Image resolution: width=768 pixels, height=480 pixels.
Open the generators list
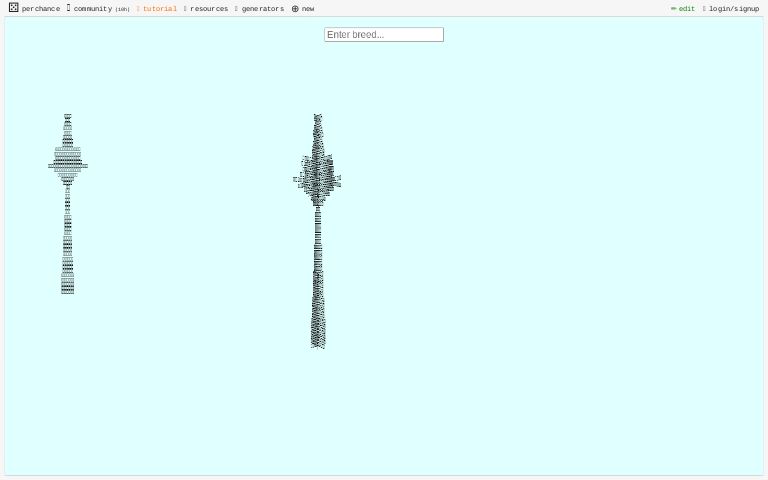point(263,9)
